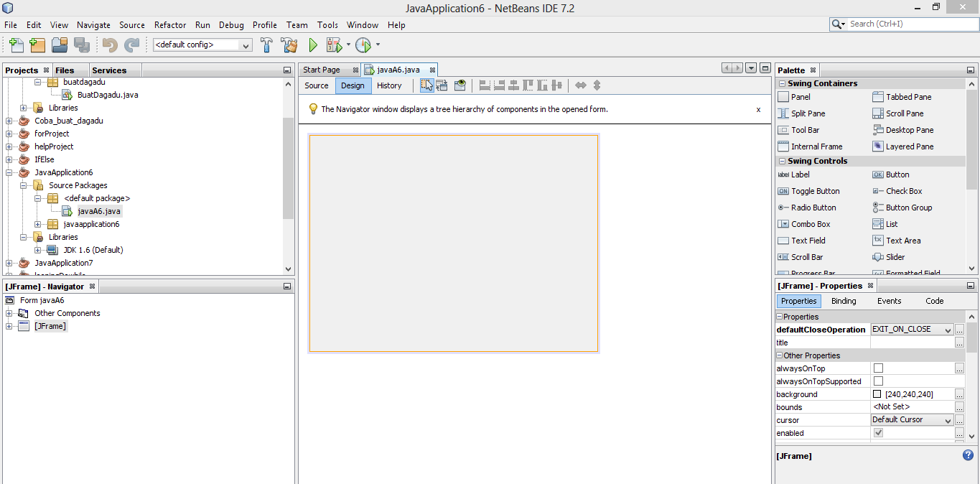Open the Refactor menu

click(x=170, y=24)
